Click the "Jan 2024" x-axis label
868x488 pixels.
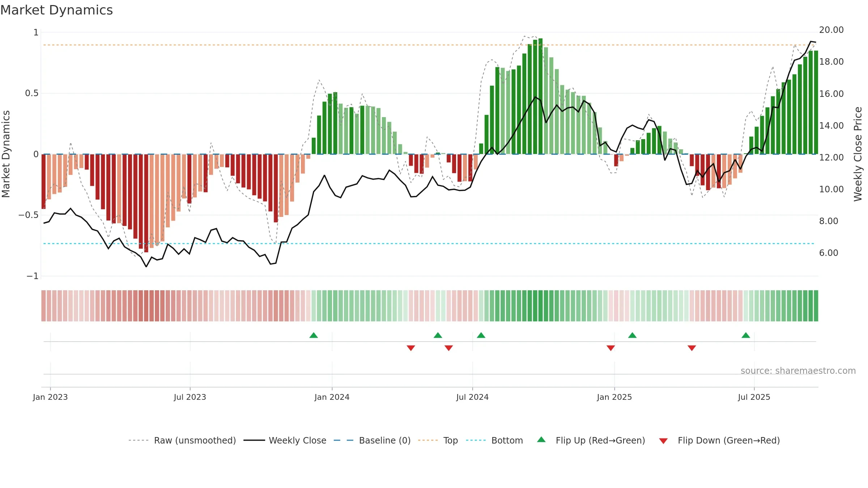click(332, 397)
